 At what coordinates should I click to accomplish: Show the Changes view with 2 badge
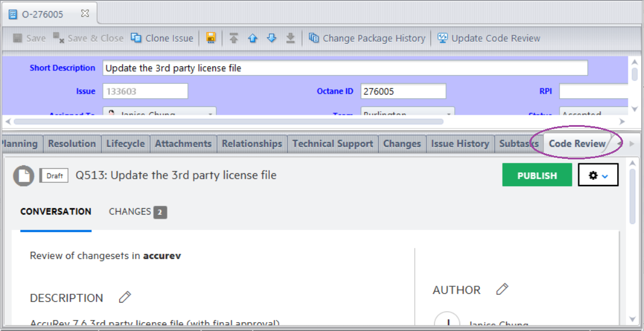click(x=137, y=212)
